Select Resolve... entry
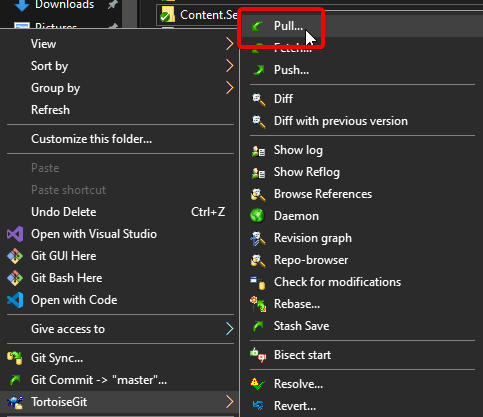The image size is (483, 417). tap(362, 384)
